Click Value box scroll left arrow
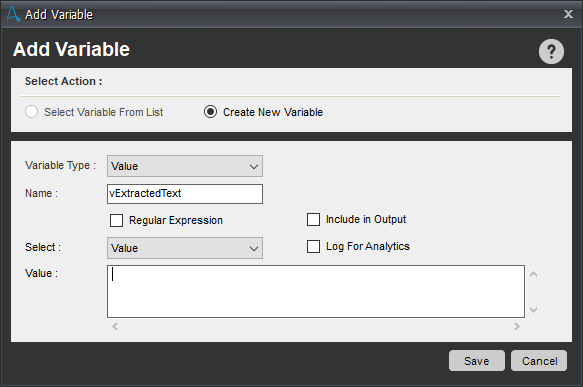 point(115,326)
